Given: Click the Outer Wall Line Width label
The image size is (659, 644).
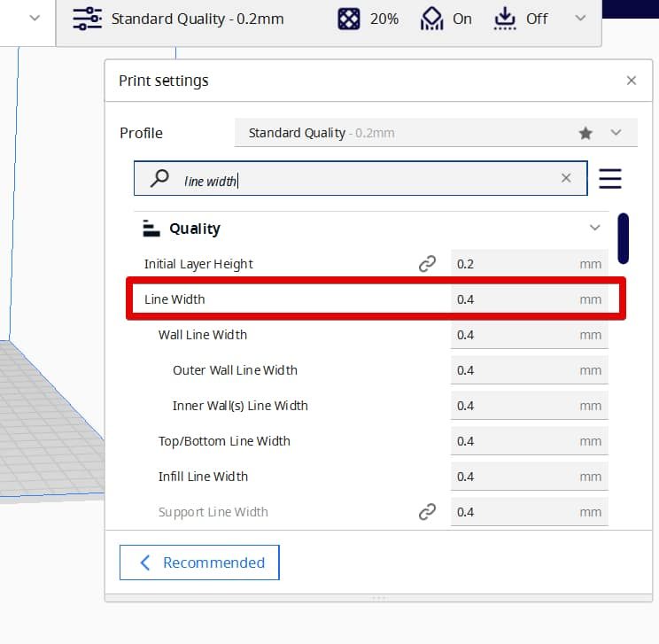Looking at the screenshot, I should 235,370.
